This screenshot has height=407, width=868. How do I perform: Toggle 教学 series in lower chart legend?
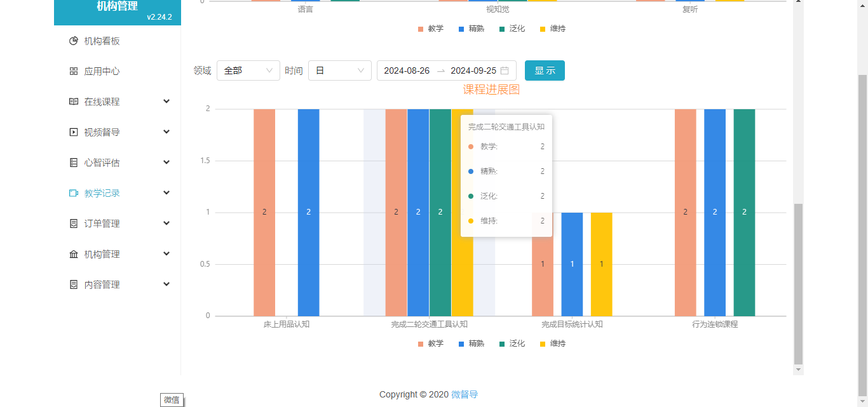click(430, 344)
